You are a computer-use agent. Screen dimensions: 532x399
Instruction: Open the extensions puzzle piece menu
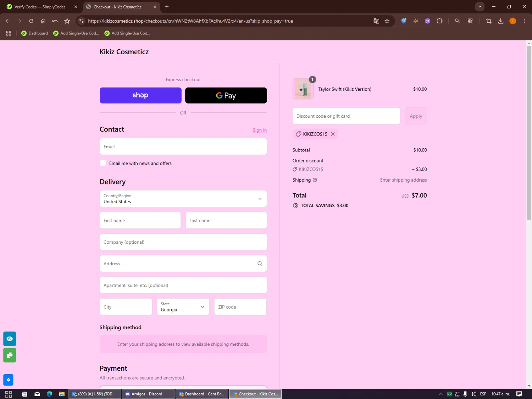click(x=440, y=21)
